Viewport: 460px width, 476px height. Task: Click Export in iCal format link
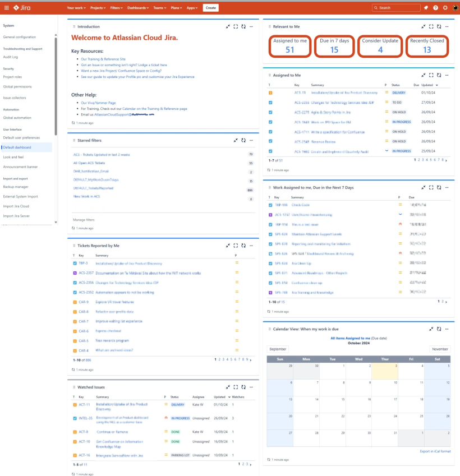[435, 451]
